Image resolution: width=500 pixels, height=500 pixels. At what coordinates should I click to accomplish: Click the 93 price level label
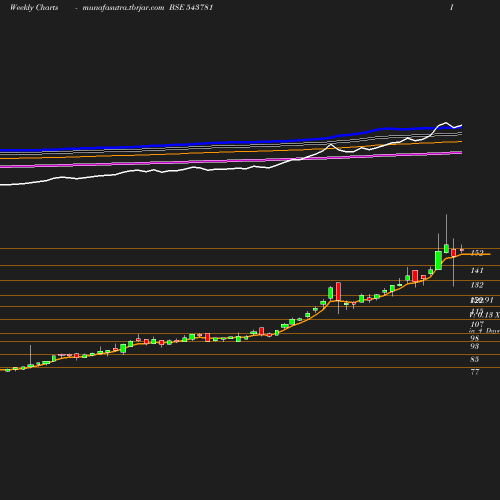(x=475, y=346)
